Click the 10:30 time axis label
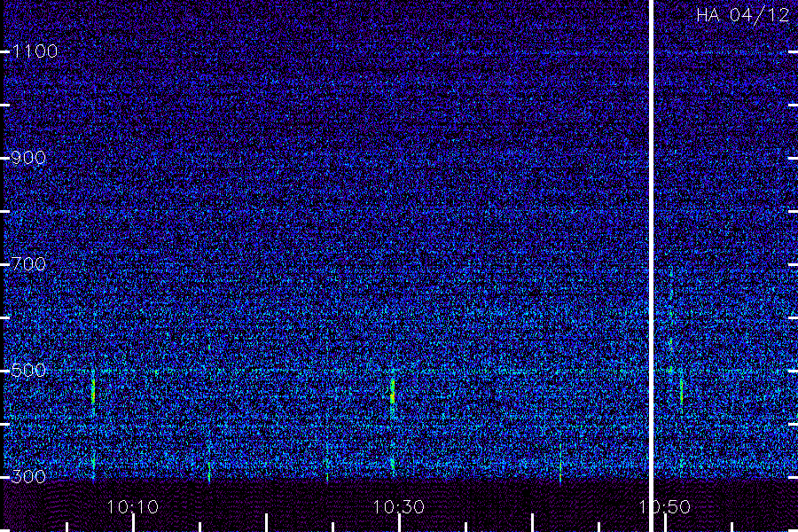 pos(398,507)
